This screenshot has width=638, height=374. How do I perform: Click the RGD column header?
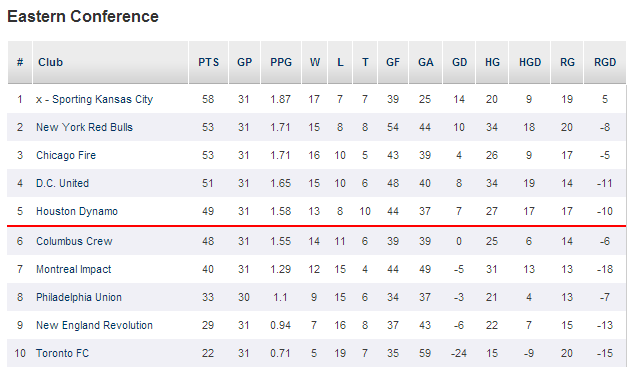[x=605, y=62]
